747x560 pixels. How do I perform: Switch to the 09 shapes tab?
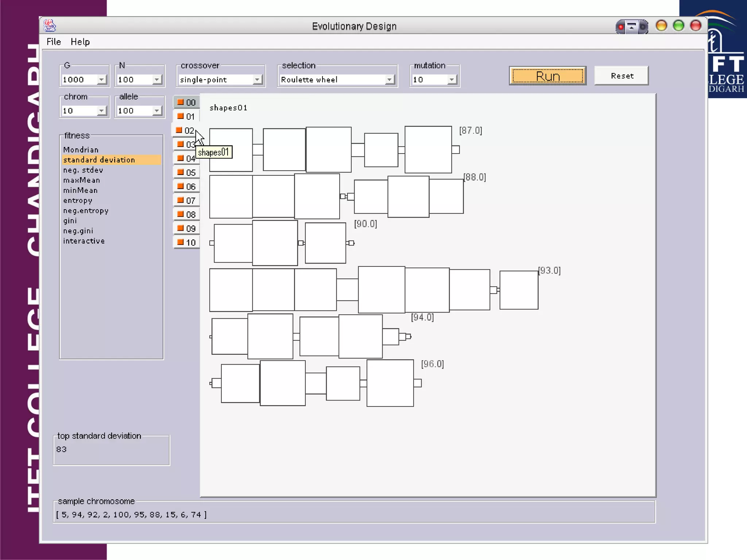tap(190, 229)
